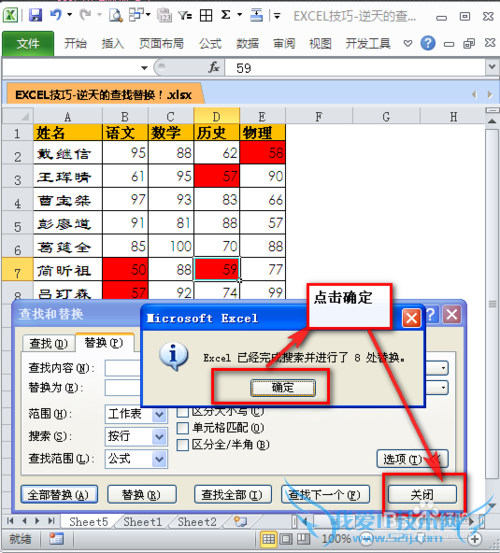This screenshot has height=553, width=500.
Task: Go to last sheet navigation arrow
Action: (51, 521)
